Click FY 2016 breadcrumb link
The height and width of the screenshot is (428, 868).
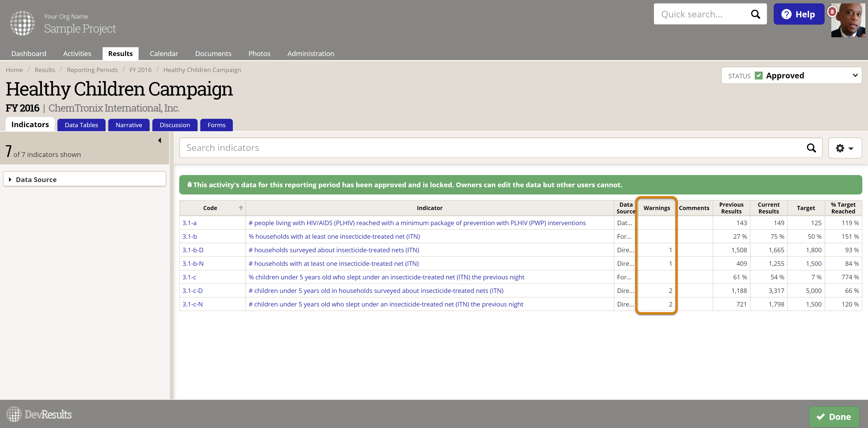[x=140, y=70]
